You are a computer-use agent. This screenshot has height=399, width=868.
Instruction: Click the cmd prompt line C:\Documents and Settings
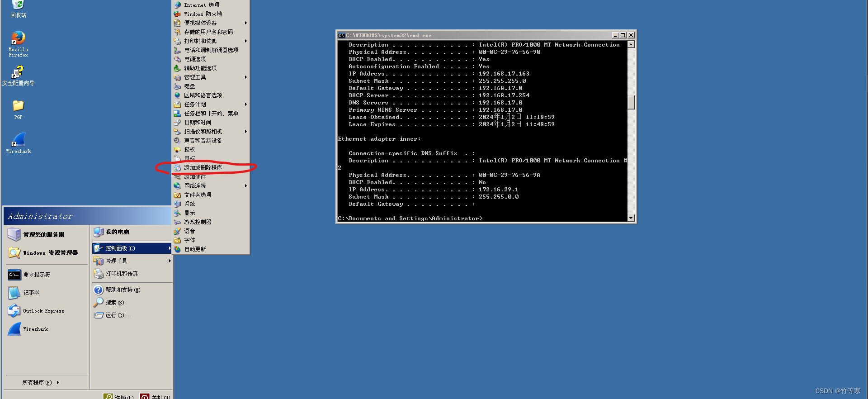[410, 218]
